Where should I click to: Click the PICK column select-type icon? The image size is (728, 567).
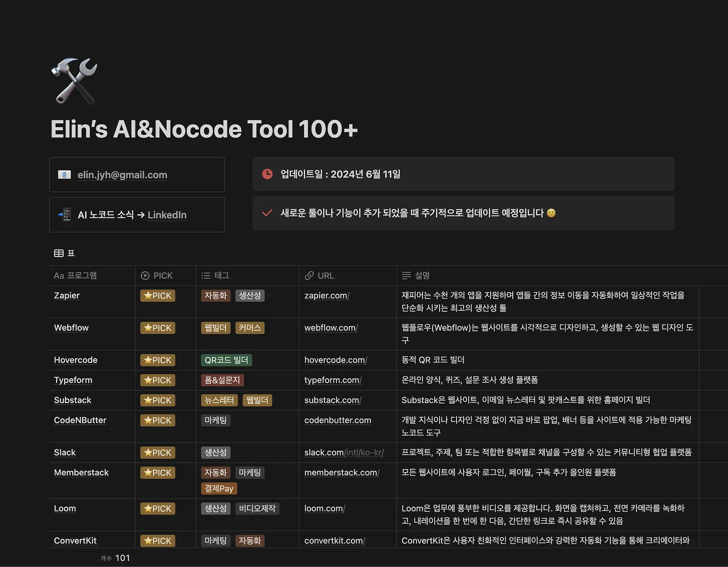click(x=145, y=275)
